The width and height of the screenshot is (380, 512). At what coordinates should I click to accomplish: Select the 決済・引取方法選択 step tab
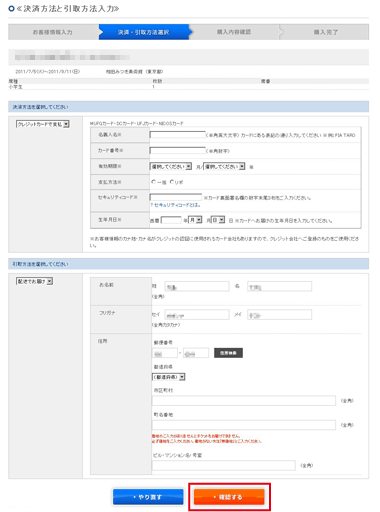point(144,32)
